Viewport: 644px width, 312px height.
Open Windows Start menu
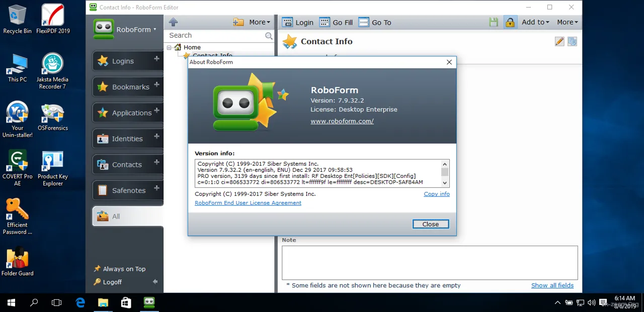(x=11, y=302)
